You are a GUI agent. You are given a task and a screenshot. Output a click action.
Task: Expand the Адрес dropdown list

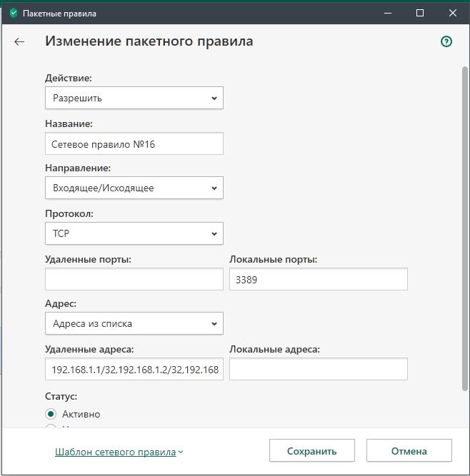pos(134,323)
